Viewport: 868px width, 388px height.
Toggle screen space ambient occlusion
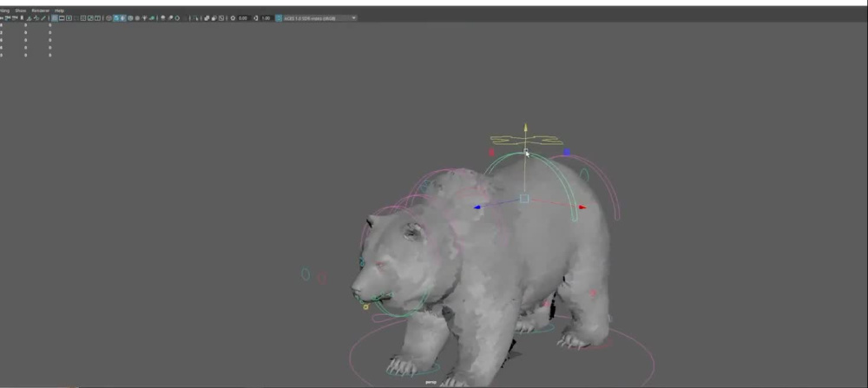[x=163, y=17]
